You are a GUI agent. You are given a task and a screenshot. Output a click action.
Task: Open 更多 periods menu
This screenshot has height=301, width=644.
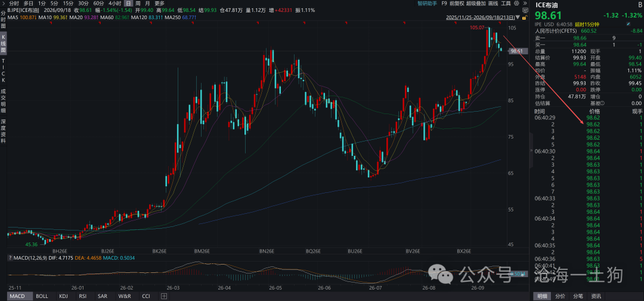point(159,4)
